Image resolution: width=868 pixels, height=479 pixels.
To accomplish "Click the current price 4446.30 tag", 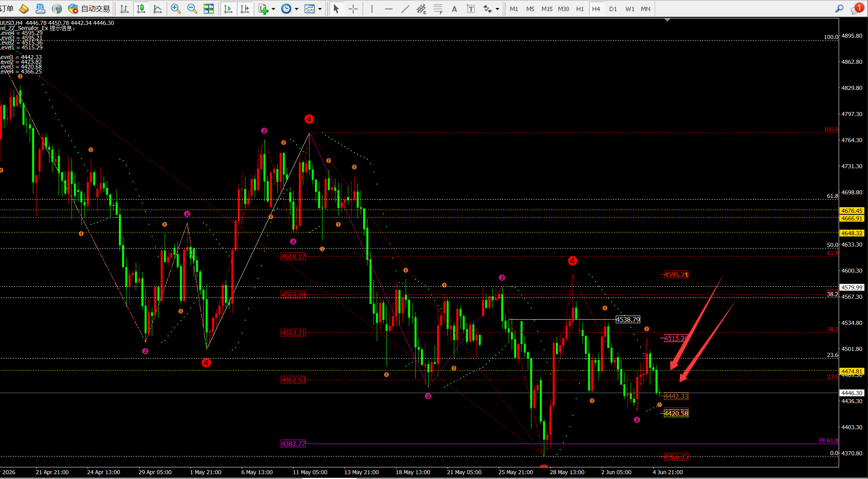I will pos(852,393).
